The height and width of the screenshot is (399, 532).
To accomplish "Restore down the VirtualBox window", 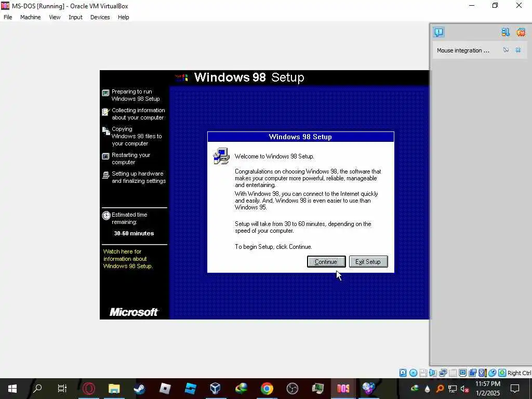I will pyautogui.click(x=495, y=5).
